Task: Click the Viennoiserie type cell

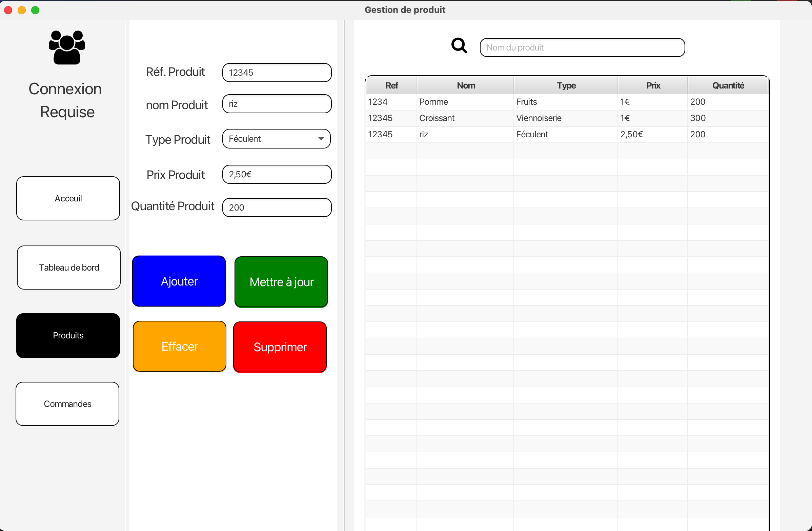Action: click(566, 118)
